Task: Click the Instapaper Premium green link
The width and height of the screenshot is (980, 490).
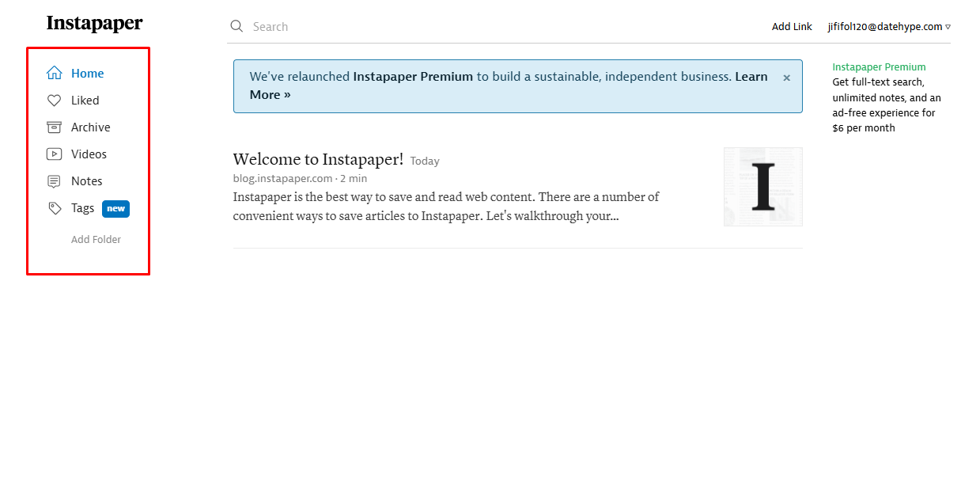Action: pyautogui.click(x=879, y=67)
